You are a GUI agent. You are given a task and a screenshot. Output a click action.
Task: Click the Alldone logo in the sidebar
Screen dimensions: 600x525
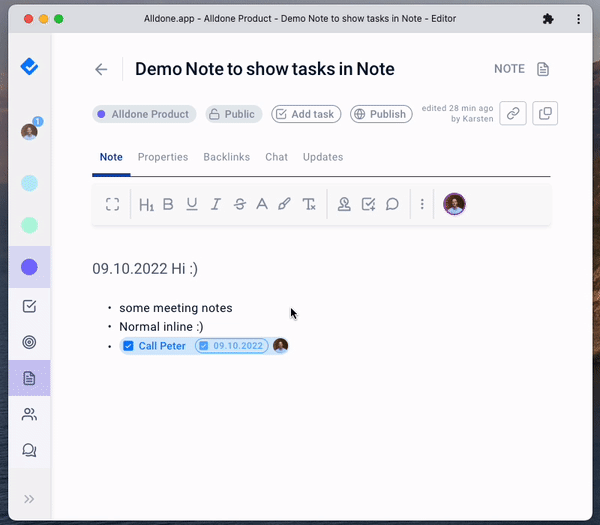point(29,67)
